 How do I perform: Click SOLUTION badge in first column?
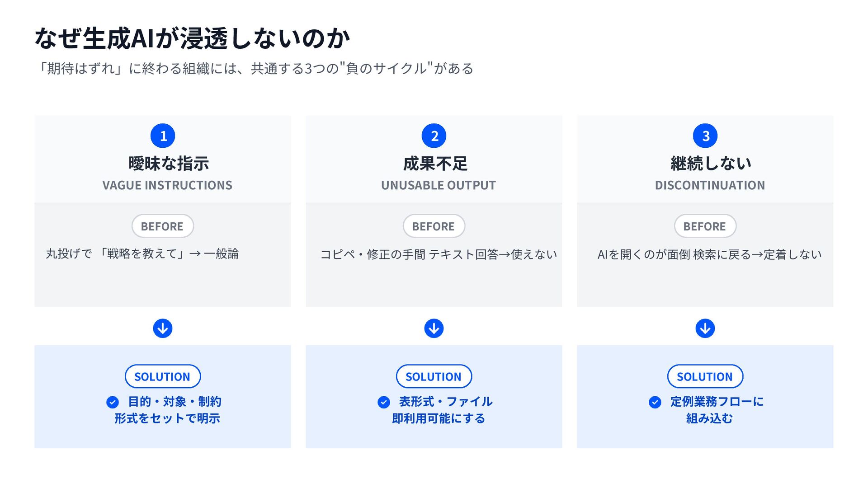(x=163, y=376)
